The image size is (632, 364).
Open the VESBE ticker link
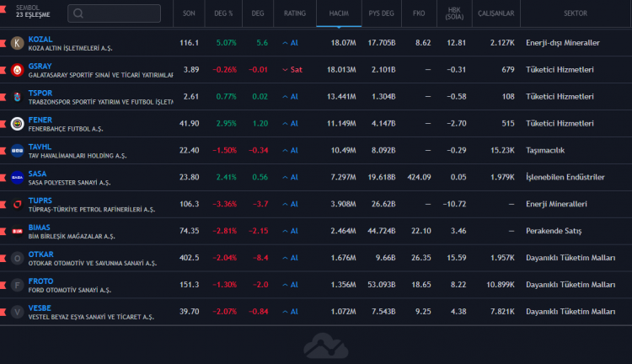coord(40,308)
